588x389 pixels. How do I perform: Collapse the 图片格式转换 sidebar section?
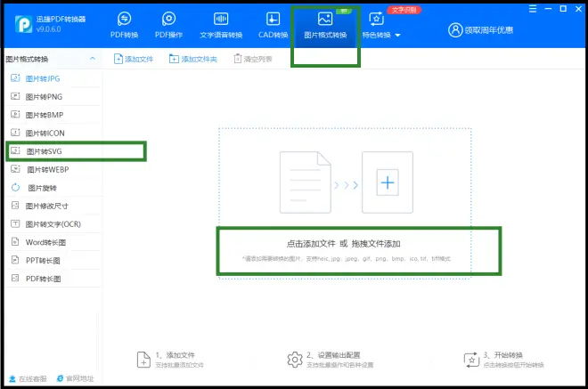[93, 59]
